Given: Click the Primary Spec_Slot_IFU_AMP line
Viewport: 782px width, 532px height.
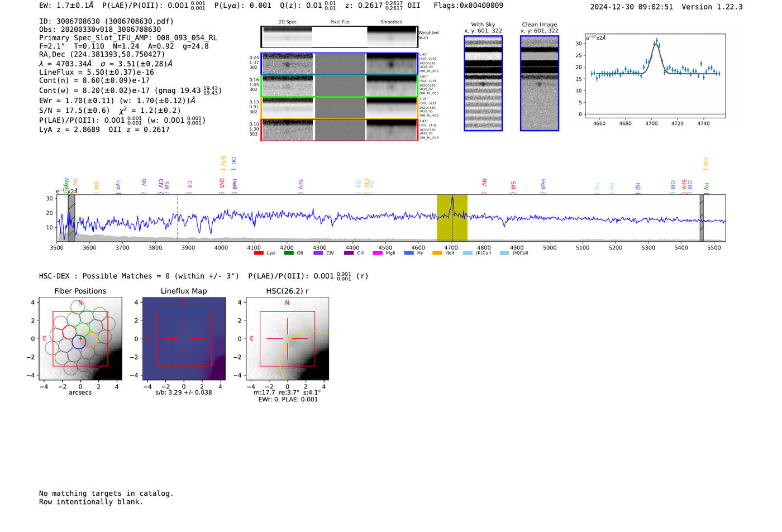Looking at the screenshot, I should (128, 38).
